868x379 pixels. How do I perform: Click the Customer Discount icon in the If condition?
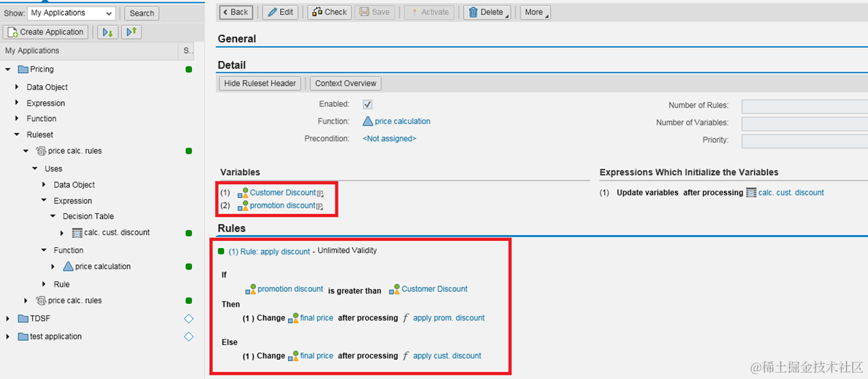[394, 289]
